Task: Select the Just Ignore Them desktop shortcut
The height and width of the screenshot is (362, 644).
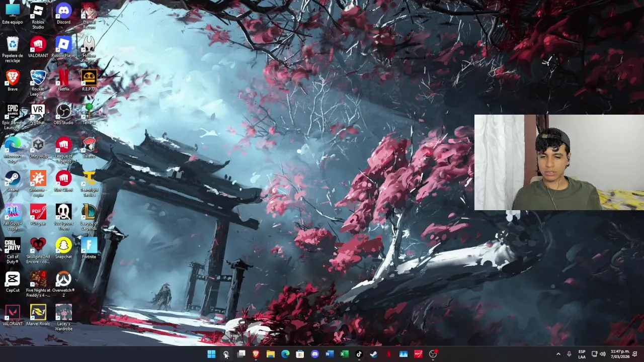Action: (x=63, y=217)
